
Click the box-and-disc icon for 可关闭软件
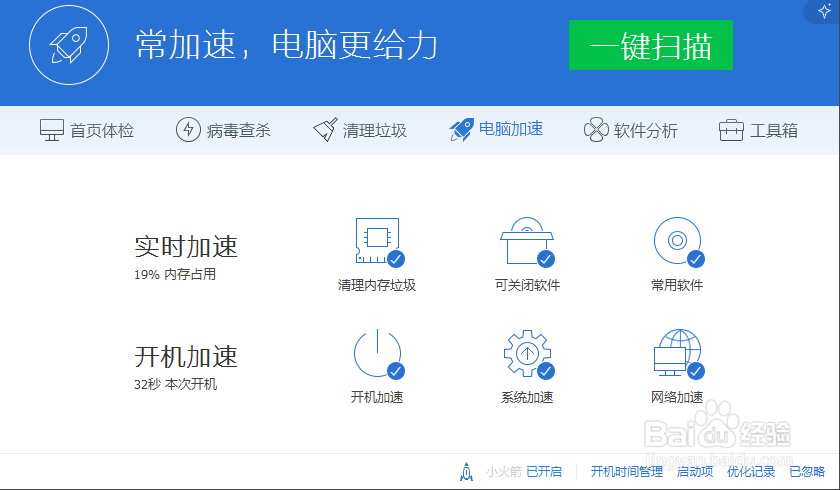[527, 241]
